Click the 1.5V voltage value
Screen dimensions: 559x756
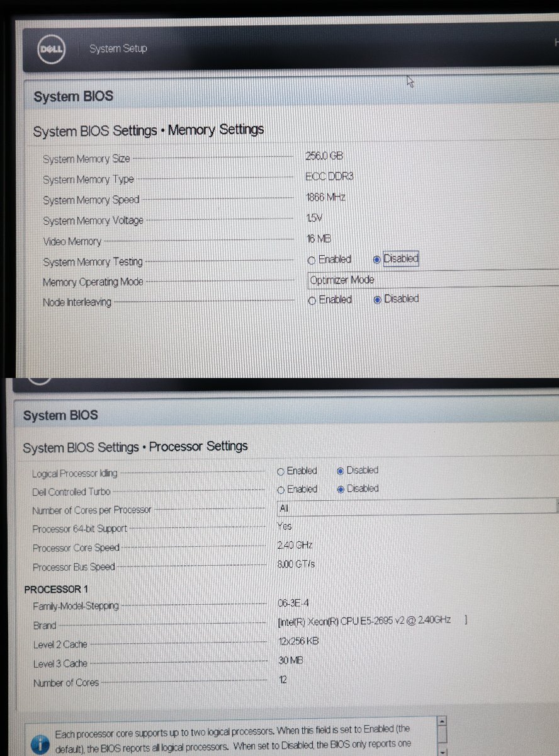(x=314, y=218)
